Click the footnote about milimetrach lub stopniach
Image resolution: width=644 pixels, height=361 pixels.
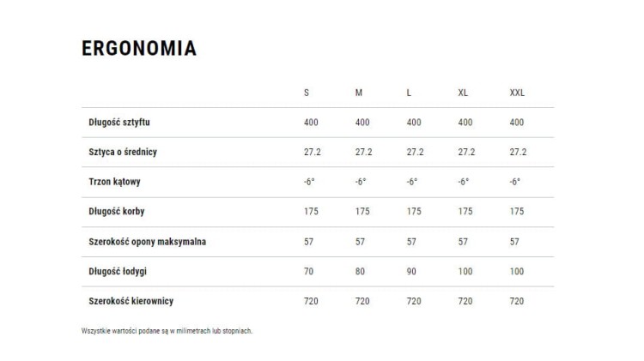(167, 331)
